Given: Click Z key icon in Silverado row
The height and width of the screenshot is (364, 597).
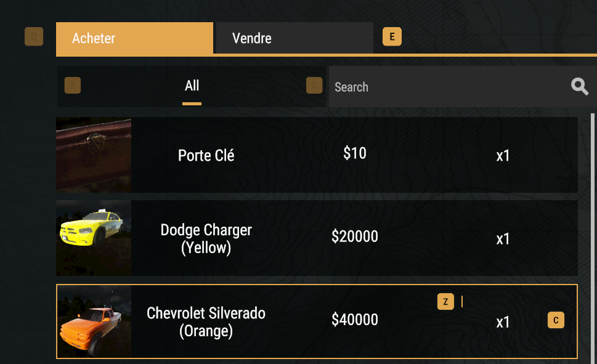Looking at the screenshot, I should pyautogui.click(x=445, y=301).
